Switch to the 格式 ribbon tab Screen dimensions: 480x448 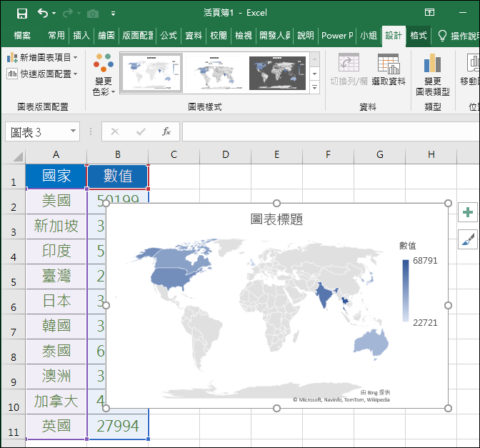pyautogui.click(x=419, y=36)
